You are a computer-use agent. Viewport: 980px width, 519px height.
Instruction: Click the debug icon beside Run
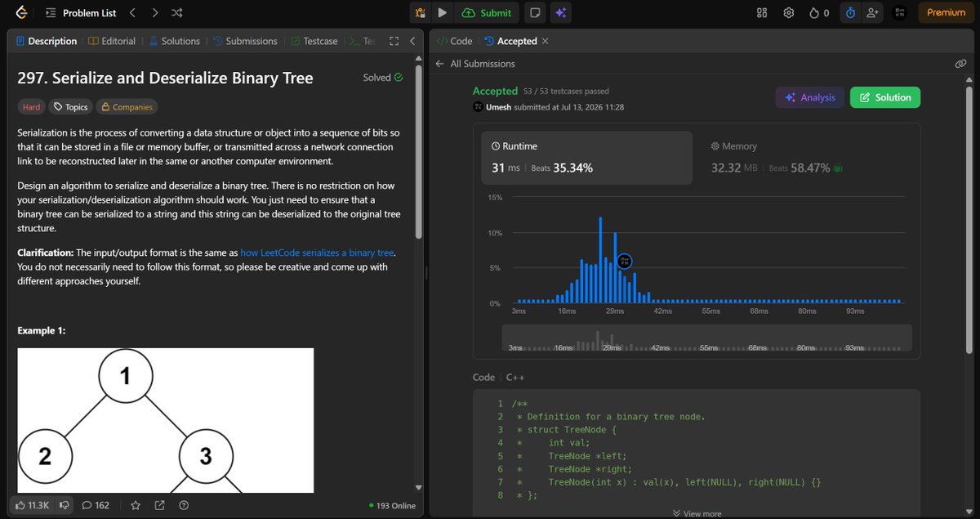(421, 12)
